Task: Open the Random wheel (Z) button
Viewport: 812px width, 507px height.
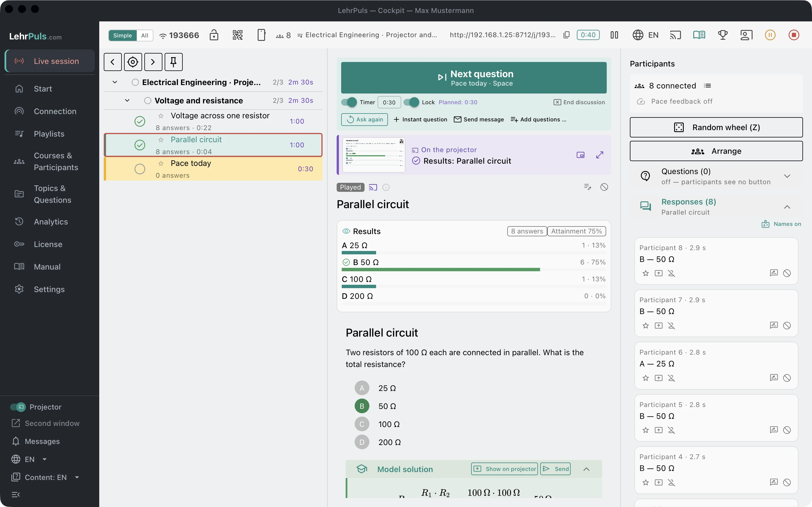Action: click(x=716, y=127)
